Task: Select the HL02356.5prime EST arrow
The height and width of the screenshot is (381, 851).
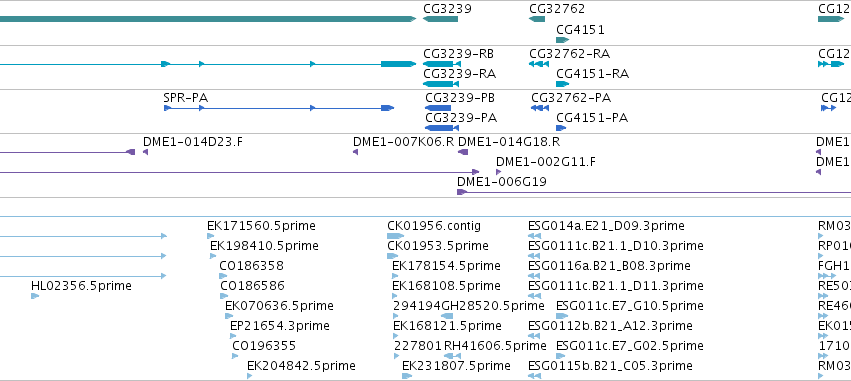Action: pos(35,296)
